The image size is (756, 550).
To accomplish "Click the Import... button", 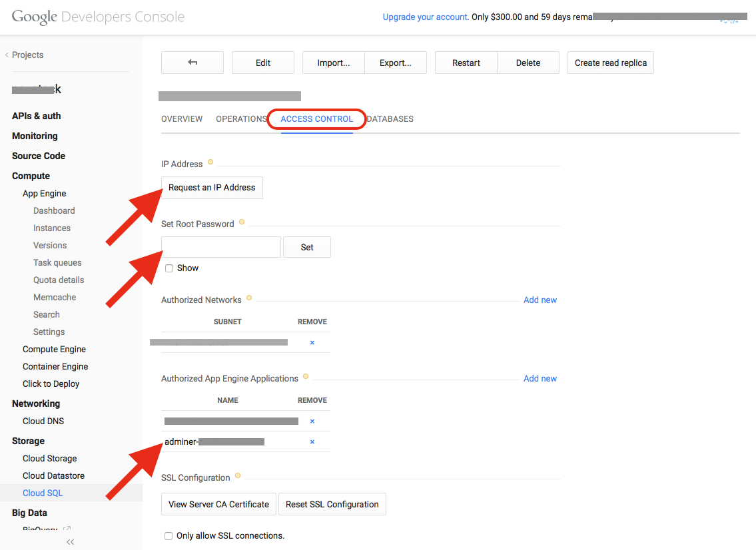I will tap(334, 63).
